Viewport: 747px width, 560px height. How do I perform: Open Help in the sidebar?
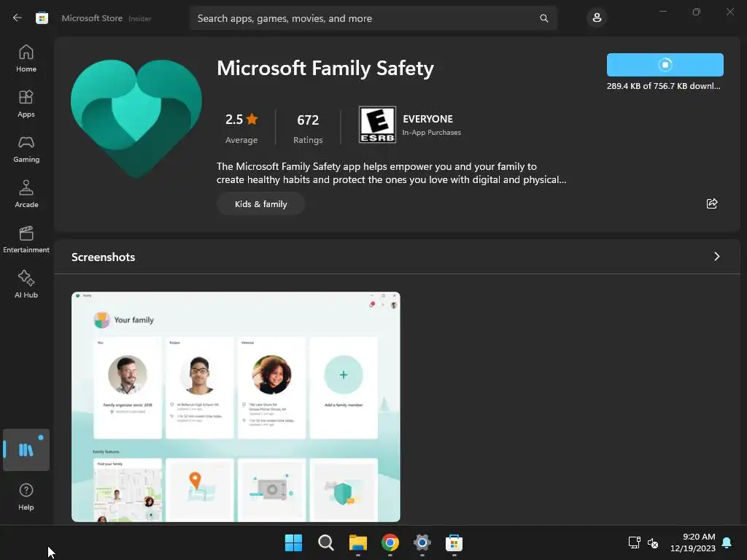26,497
